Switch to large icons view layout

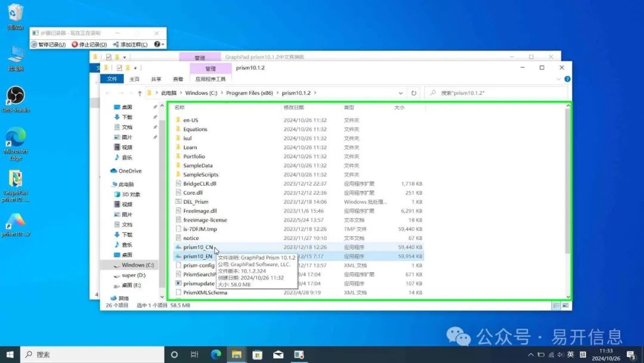[x=565, y=306]
